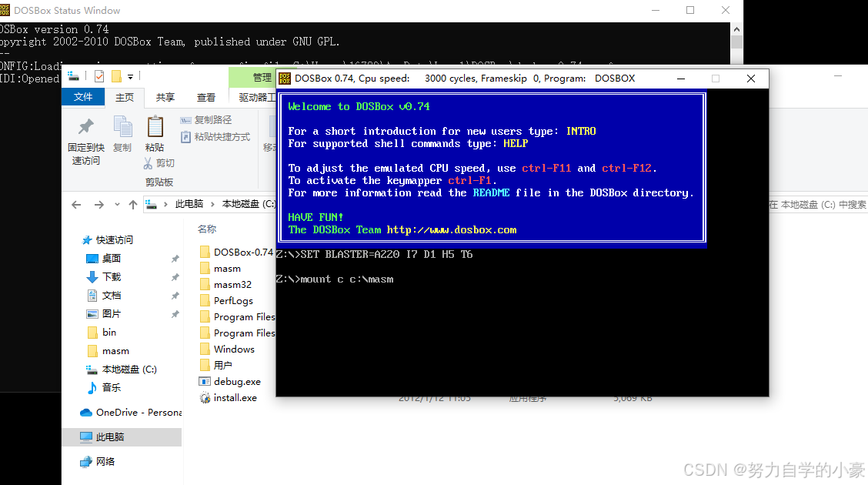Select the masm folder in file list
The height and width of the screenshot is (485, 868).
(220, 269)
